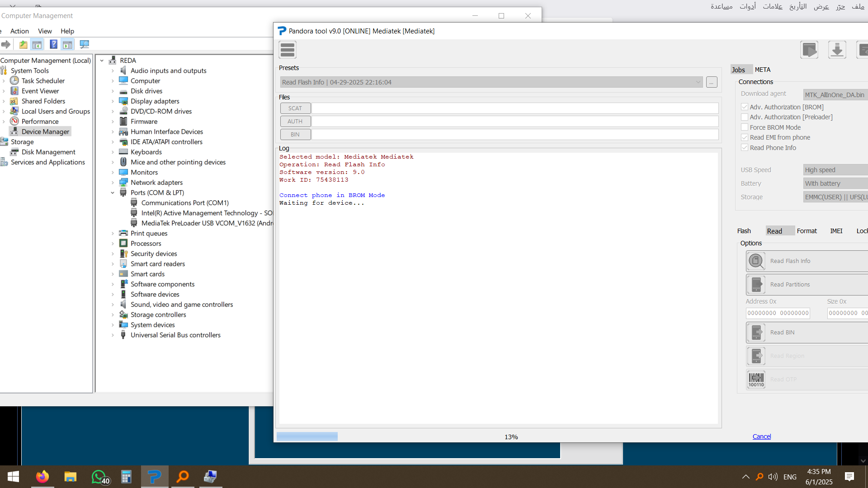Open the Action menu in Computer Management
Screen dimensions: 868x488
(x=19, y=31)
